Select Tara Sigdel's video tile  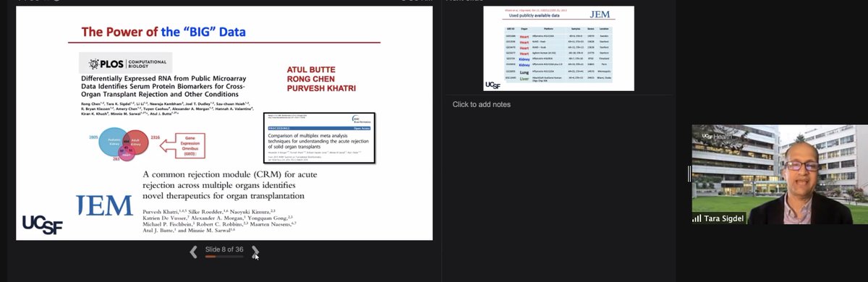tap(779, 174)
